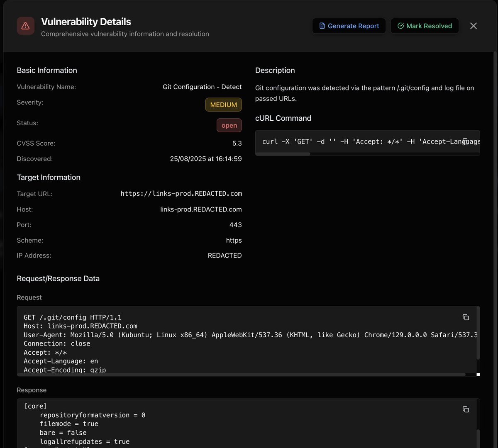Click the Basic Information heading
The image size is (498, 448).
pos(47,71)
